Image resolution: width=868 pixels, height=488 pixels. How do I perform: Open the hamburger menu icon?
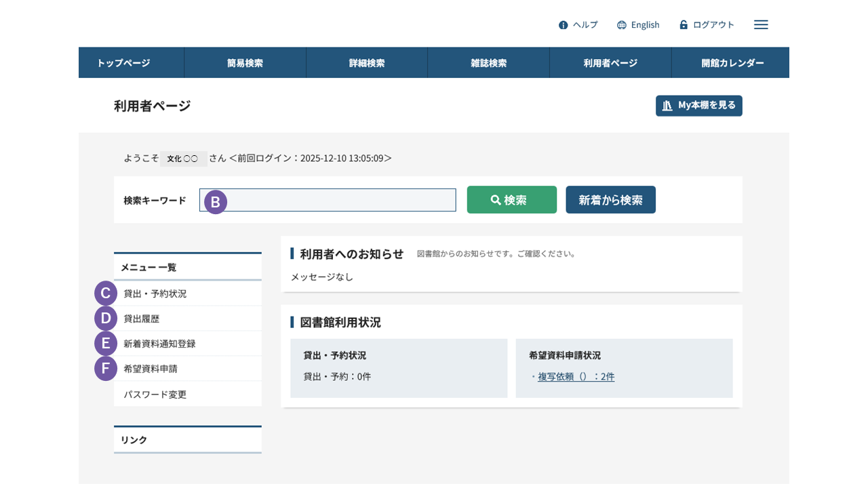(x=761, y=24)
